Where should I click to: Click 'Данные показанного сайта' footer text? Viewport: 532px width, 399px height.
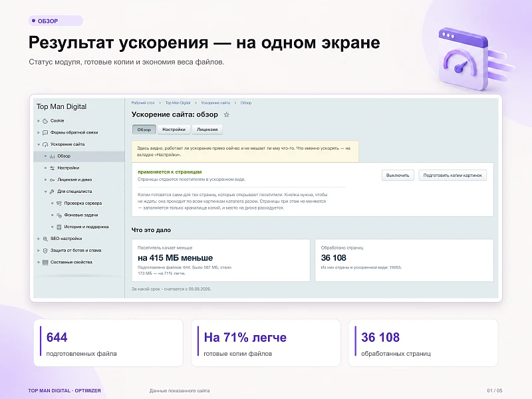click(180, 391)
